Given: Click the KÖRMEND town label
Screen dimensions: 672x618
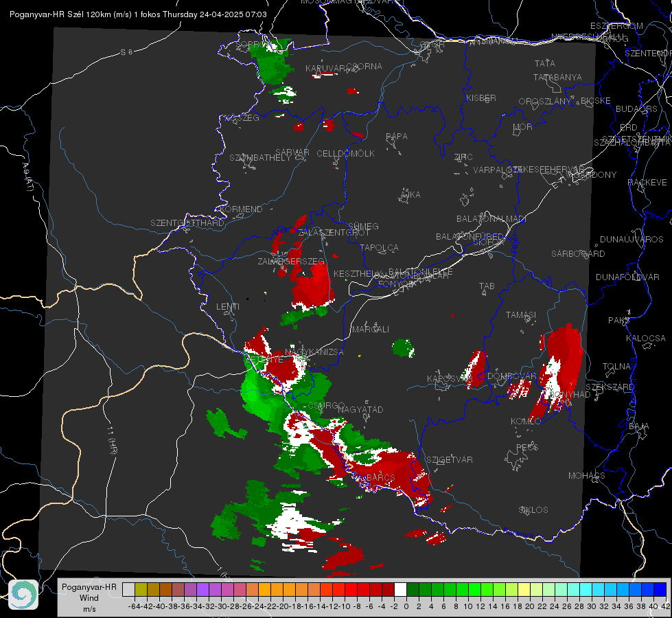Looking at the screenshot, I should coord(240,209).
